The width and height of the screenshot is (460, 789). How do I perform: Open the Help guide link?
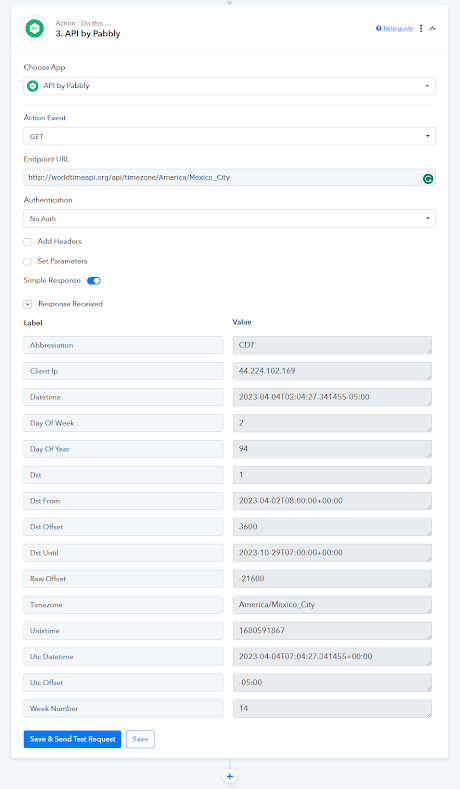pyautogui.click(x=398, y=29)
